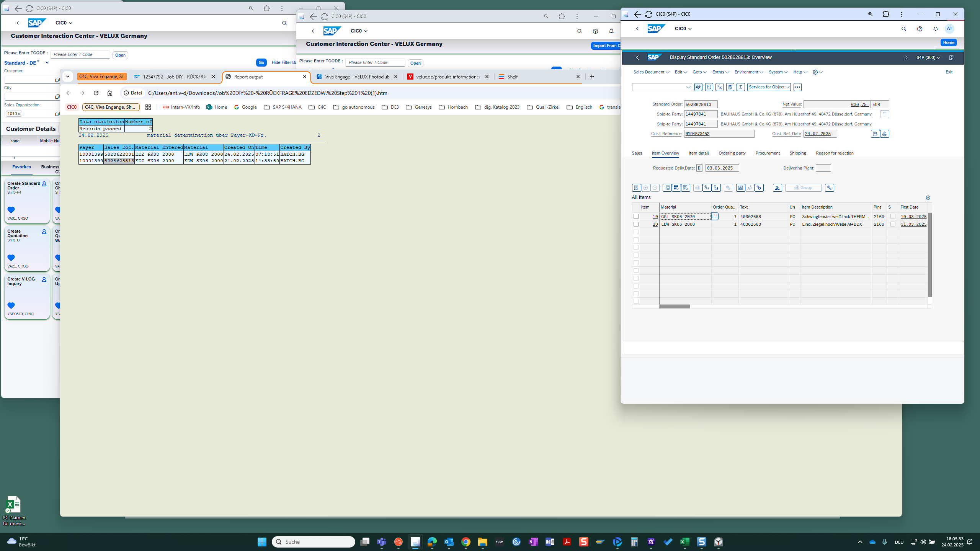Screen dimensions: 980x551
Task: Expand the S4P (300) system dropdown
Action: (x=928, y=58)
